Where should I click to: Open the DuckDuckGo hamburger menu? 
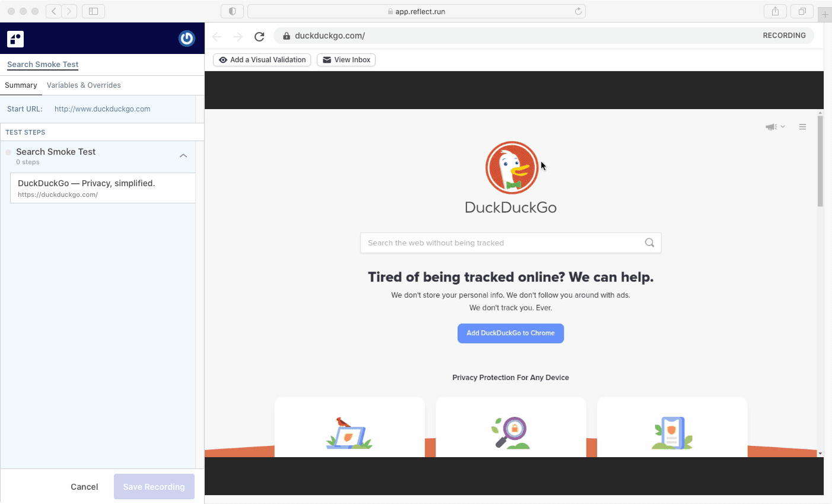coord(802,127)
